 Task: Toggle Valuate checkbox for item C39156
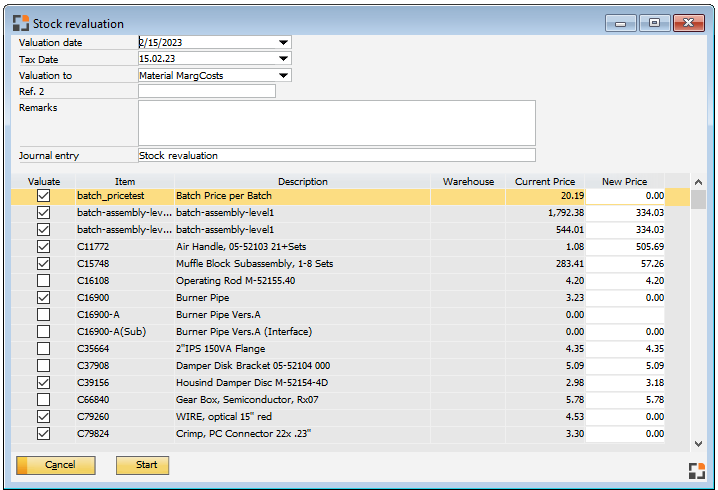43,383
